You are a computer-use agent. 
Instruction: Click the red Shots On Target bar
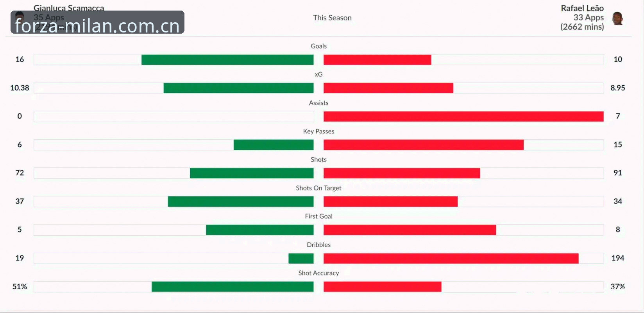click(x=390, y=201)
